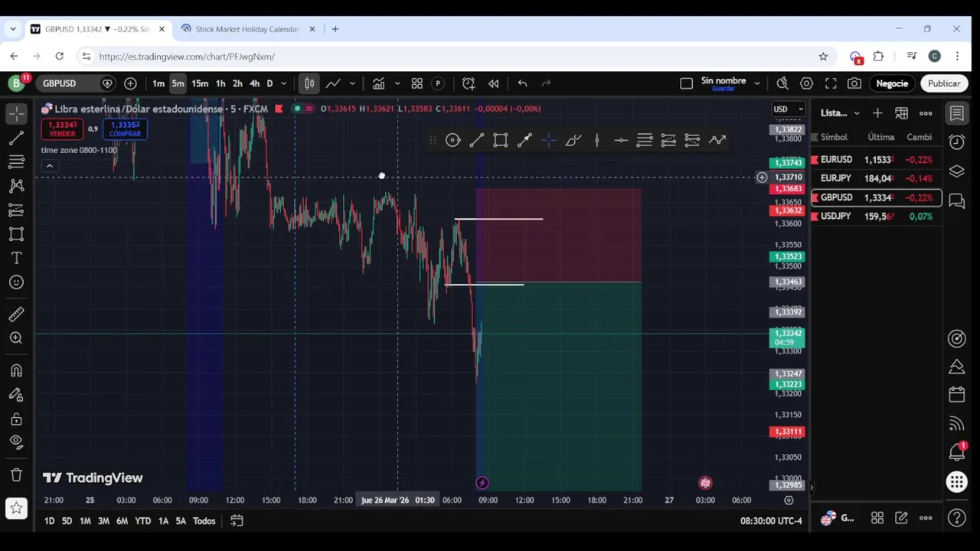Screen dimensions: 980x551
Task: Select USDJPY row in the watchlist
Action: [876, 217]
